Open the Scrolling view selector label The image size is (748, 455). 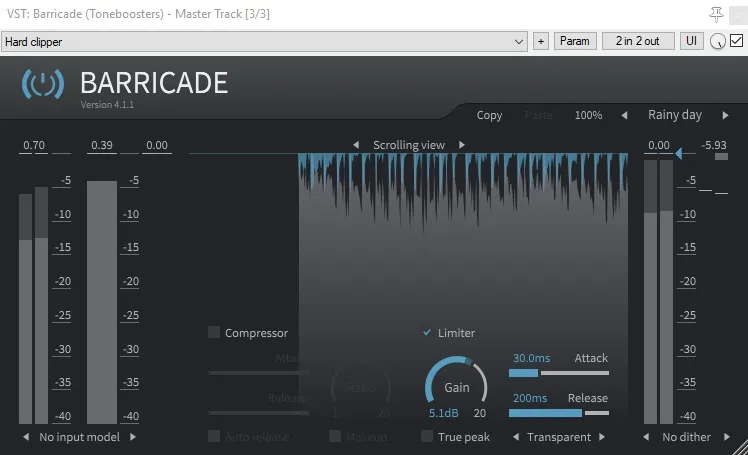409,145
